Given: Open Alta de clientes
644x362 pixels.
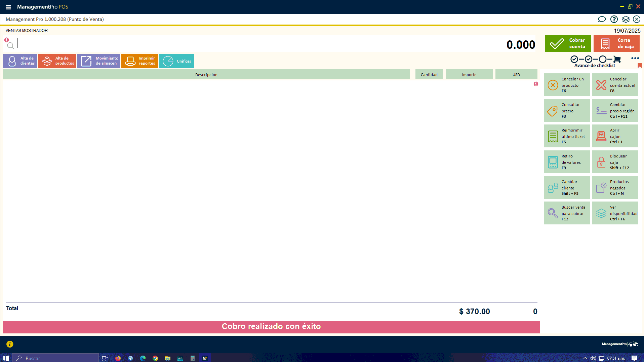Looking at the screenshot, I should click(20, 61).
